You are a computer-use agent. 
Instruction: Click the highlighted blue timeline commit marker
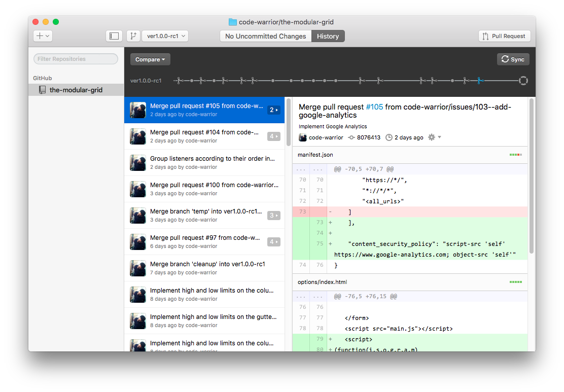[x=480, y=81]
